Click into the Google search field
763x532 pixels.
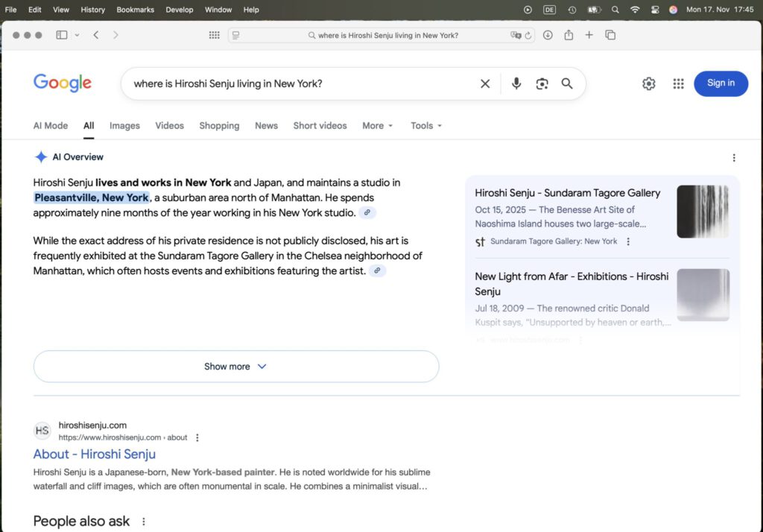click(x=298, y=83)
